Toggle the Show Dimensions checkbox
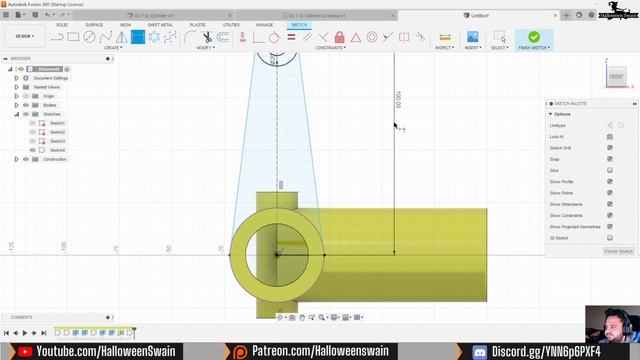Viewport: 640px width, 360px height. coord(610,204)
